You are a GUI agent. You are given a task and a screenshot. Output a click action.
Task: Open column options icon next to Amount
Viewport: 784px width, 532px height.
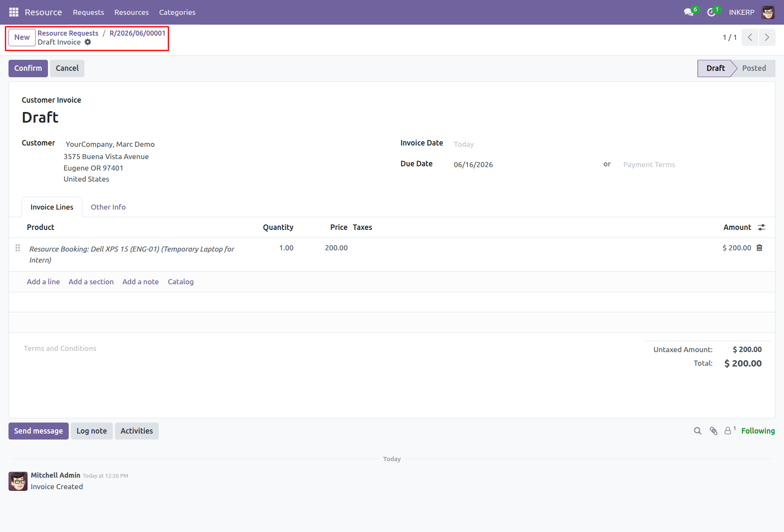point(762,227)
